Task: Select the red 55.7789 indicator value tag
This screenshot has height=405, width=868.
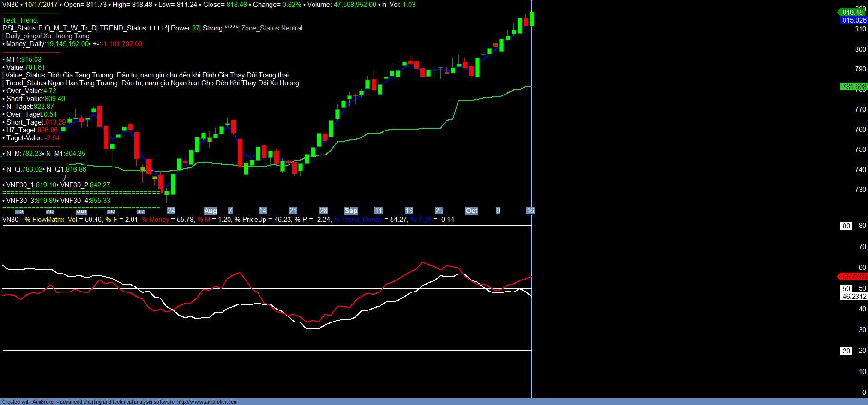Action: click(854, 277)
